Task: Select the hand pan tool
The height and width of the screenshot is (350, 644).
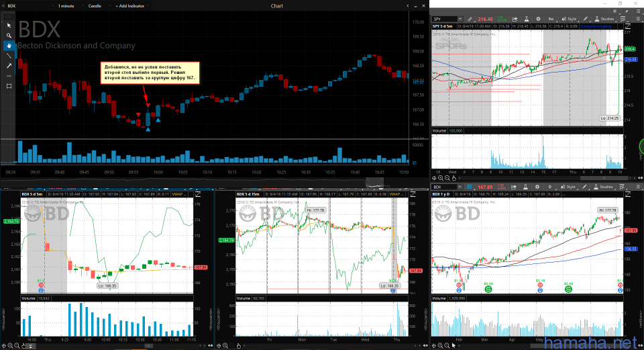Action: (9, 46)
